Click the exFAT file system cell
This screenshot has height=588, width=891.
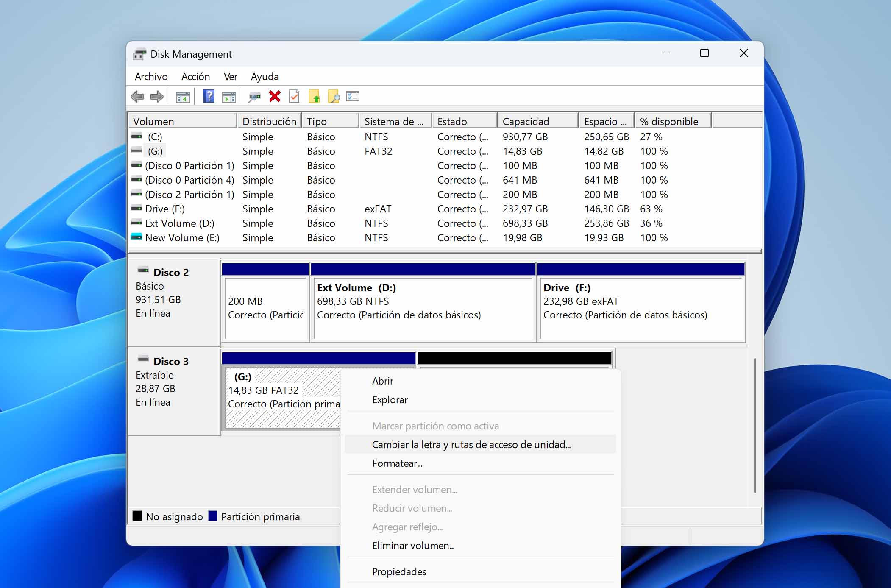click(378, 209)
